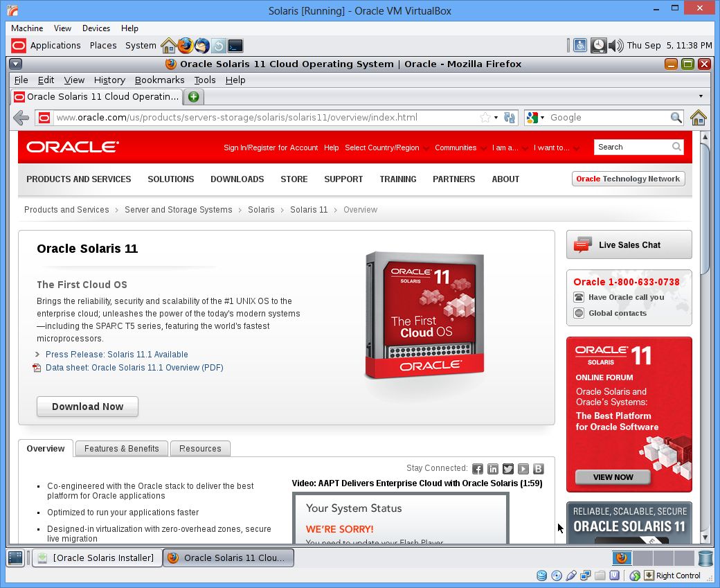Screen dimensions: 720x588
Task: Open the home folder launcher in GNOME panel
Action: tap(168, 46)
